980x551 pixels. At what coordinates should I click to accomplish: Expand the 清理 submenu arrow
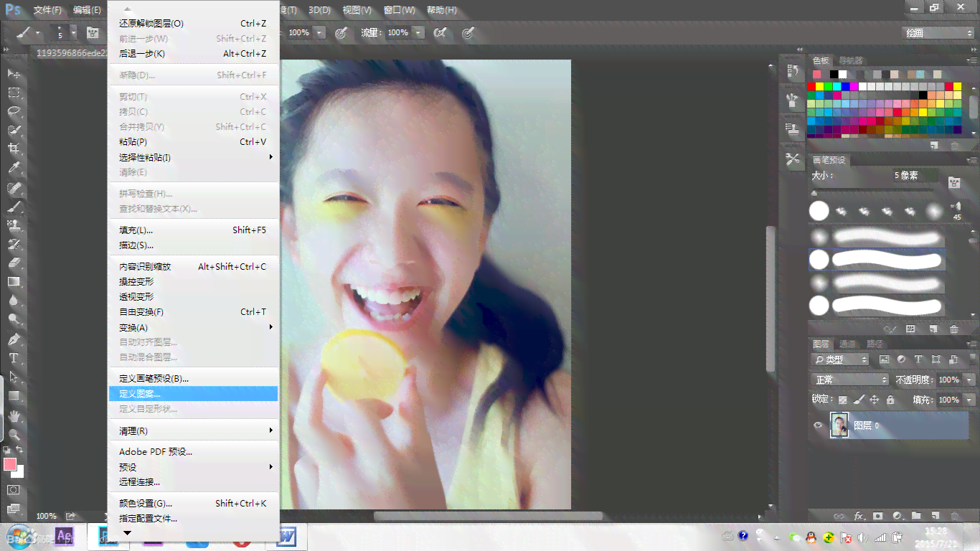[x=271, y=430]
